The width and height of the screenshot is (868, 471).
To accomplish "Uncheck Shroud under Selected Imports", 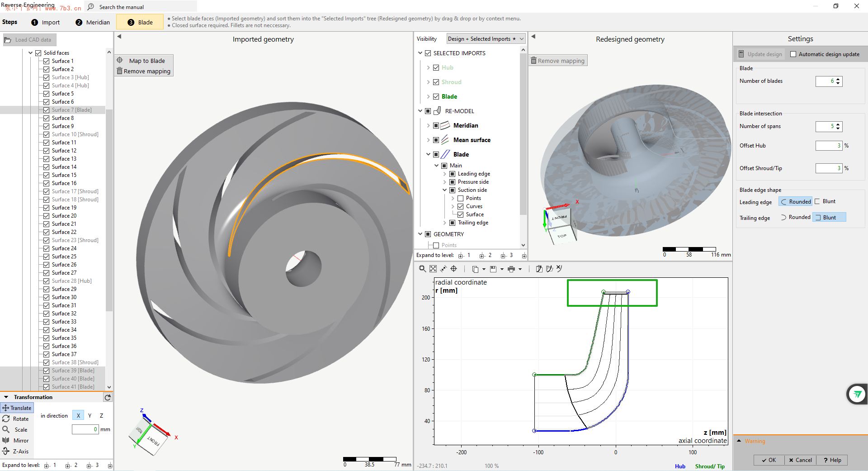I will pos(436,82).
